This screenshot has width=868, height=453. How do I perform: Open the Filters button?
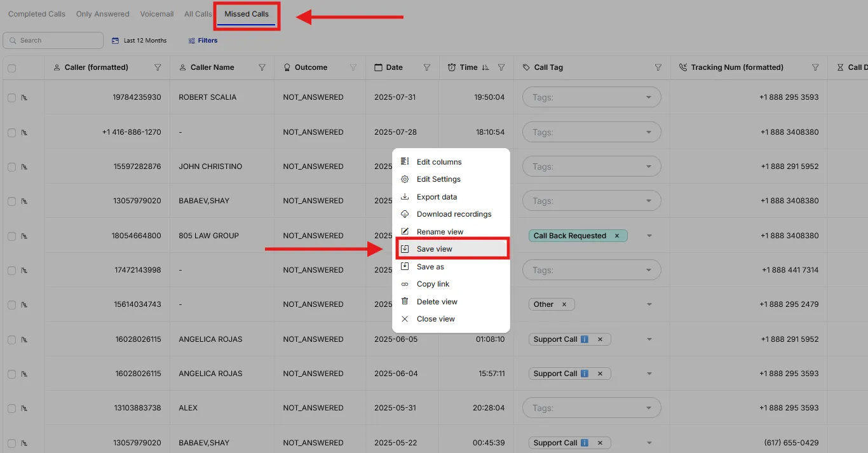203,41
